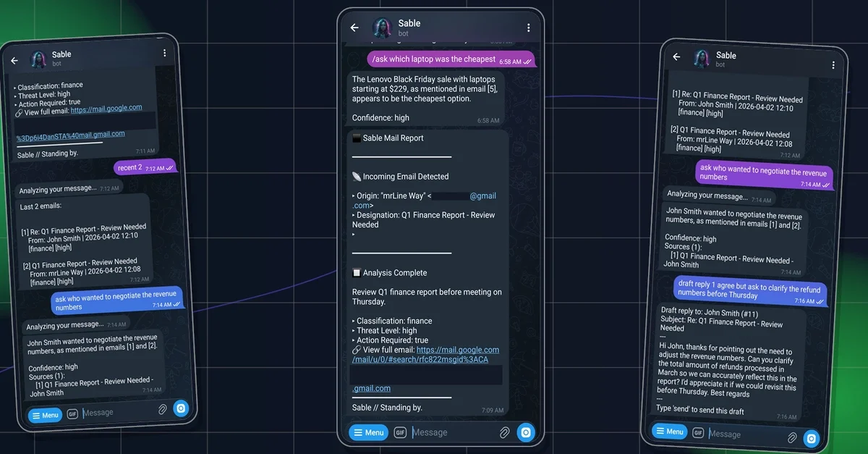The width and height of the screenshot is (868, 454).
Task: Open the mail.google.com link on left phone
Action: coord(106,108)
